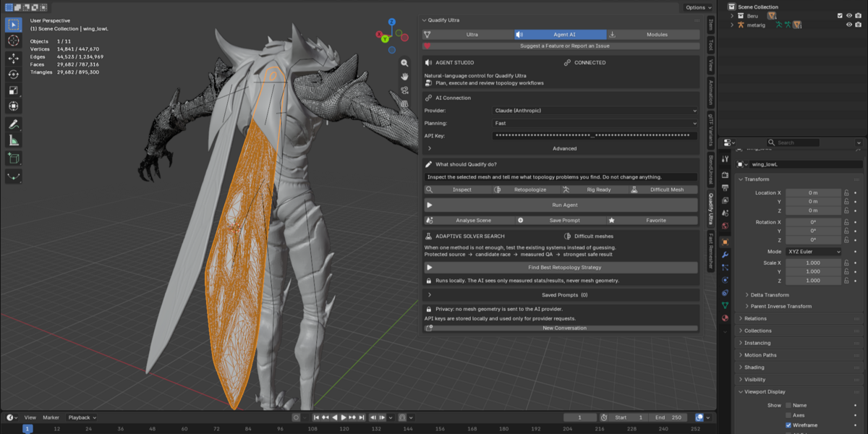868x434 pixels.
Task: Click Find Best Retopology Strategy
Action: point(561,267)
